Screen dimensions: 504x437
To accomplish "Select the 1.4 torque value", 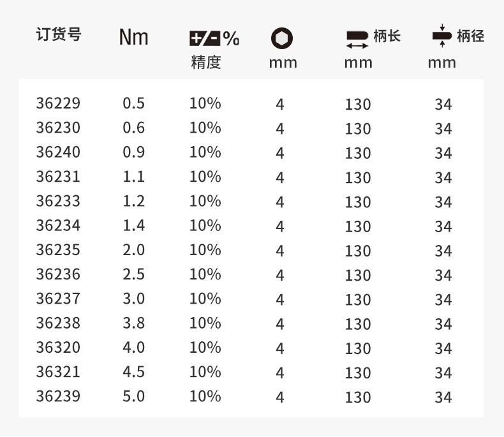I will click(133, 225).
